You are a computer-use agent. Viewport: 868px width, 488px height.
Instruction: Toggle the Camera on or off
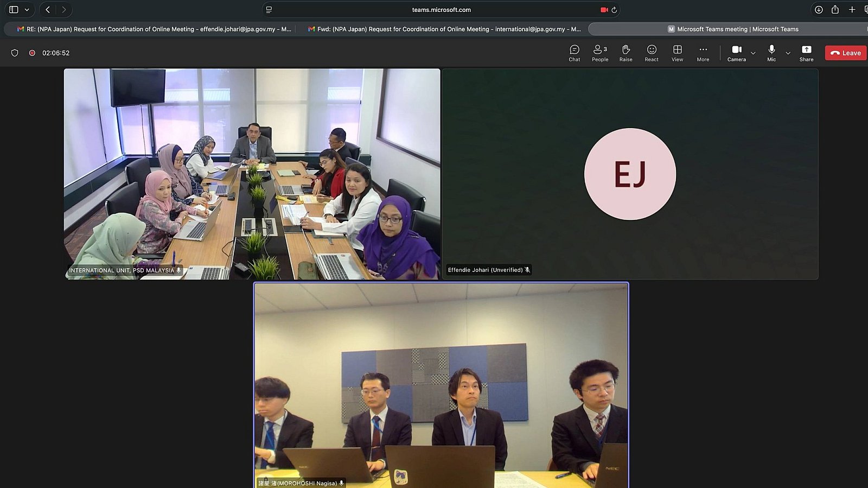[736, 53]
